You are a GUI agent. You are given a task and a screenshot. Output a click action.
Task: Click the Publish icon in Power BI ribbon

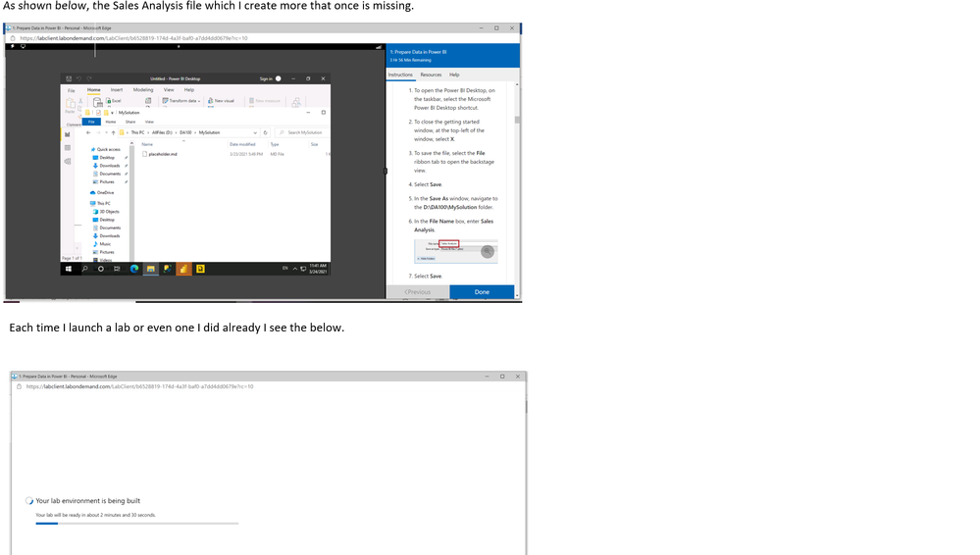(x=296, y=102)
